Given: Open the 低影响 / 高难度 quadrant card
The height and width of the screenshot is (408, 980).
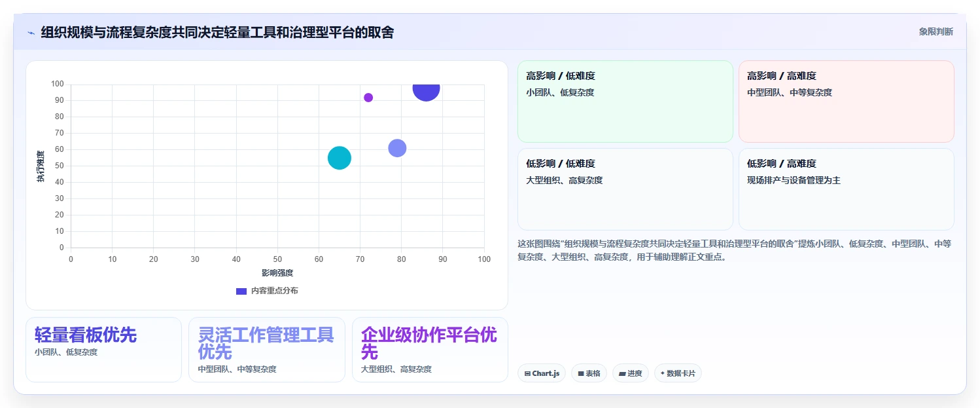Looking at the screenshot, I should click(x=846, y=189).
